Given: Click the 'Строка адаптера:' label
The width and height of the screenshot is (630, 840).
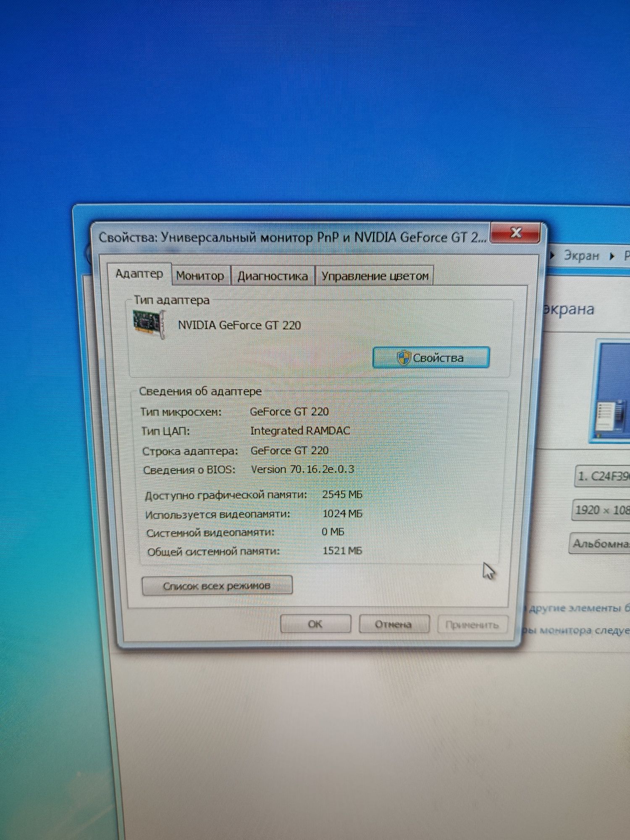Looking at the screenshot, I should (x=190, y=451).
